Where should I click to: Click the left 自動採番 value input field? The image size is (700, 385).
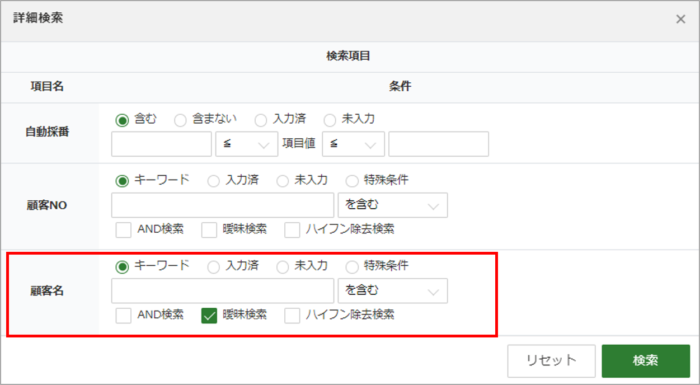[162, 144]
